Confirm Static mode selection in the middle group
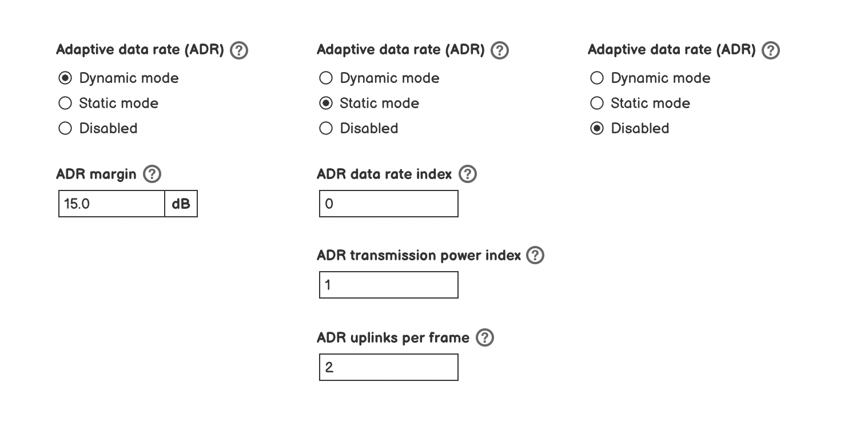This screenshot has height=445, width=868. point(325,103)
